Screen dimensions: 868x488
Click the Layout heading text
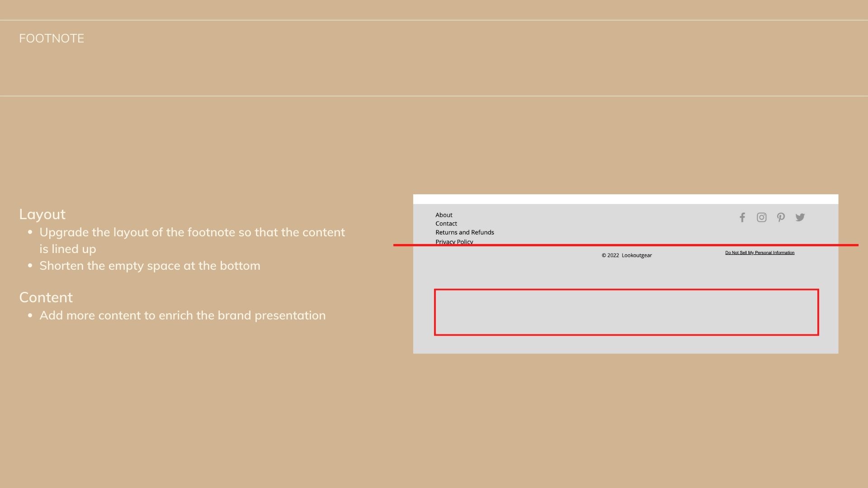42,214
